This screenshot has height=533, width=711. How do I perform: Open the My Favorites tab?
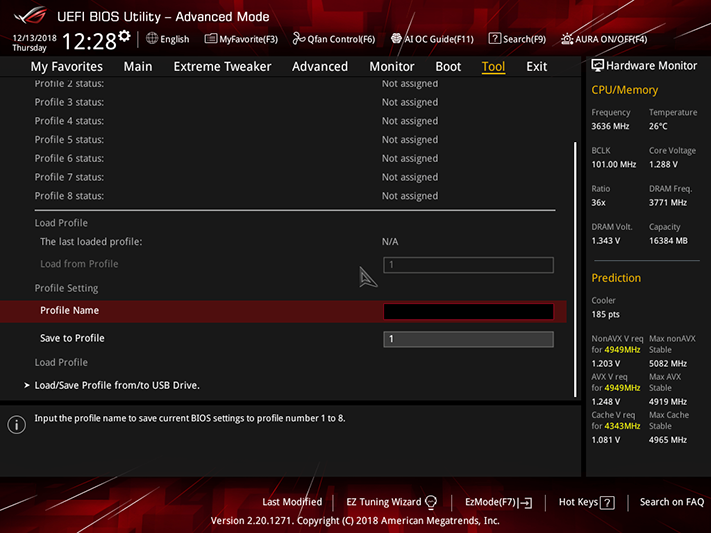[x=67, y=67]
